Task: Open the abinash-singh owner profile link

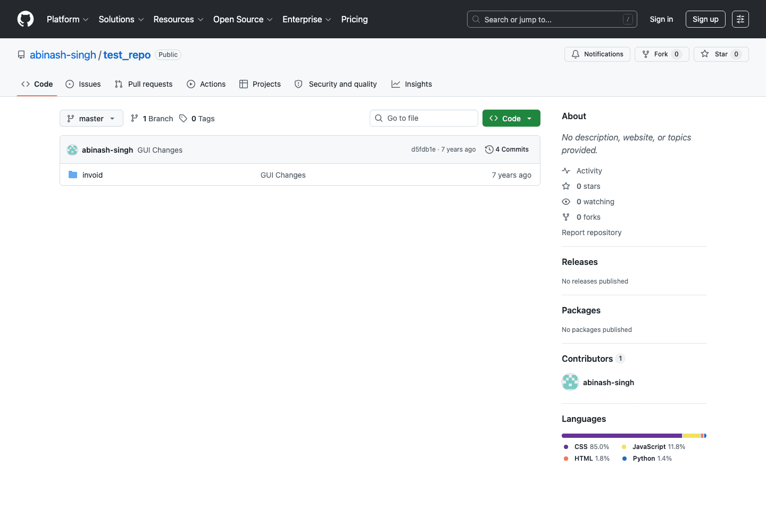Action: coord(63,55)
